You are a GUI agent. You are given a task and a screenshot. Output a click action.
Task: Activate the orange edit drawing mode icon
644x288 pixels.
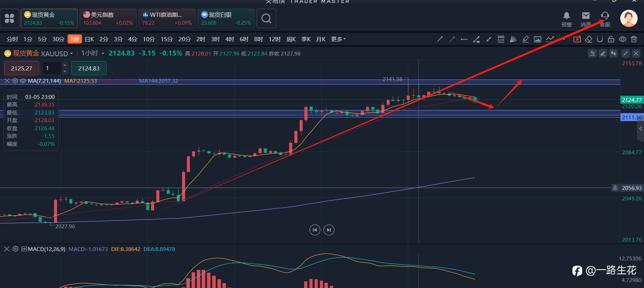577,39
